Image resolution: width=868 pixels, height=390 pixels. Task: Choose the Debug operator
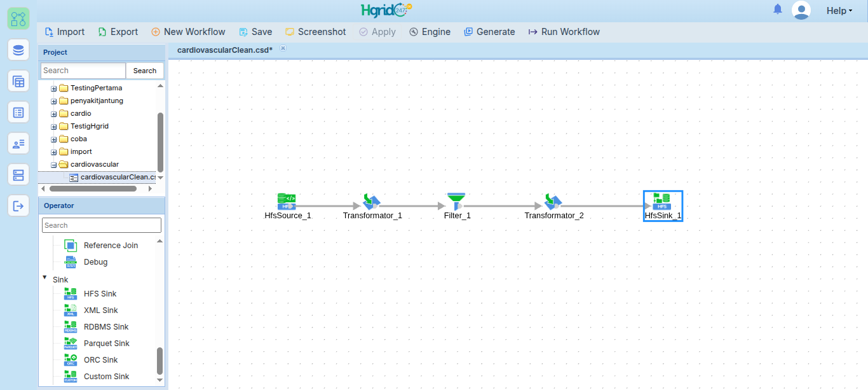point(86,262)
